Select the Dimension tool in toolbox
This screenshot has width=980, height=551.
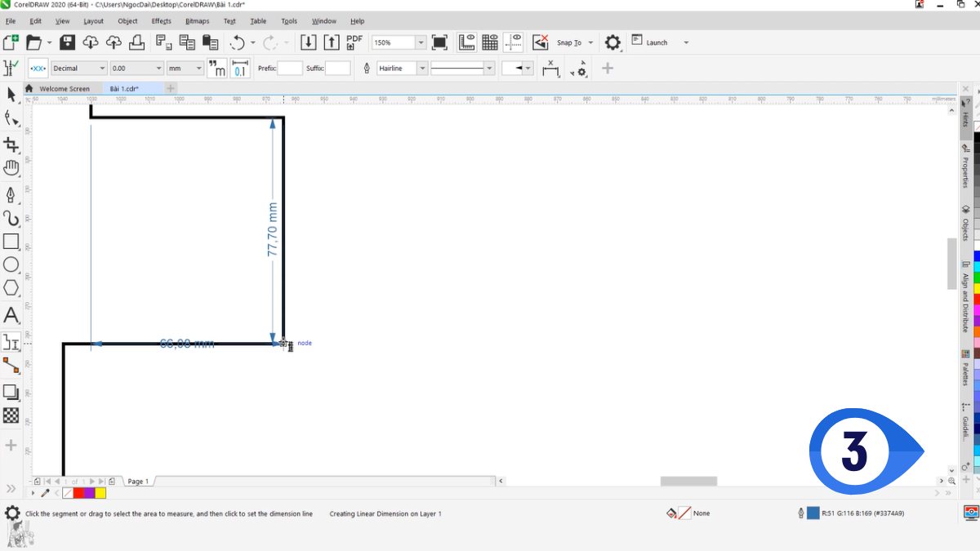[11, 341]
